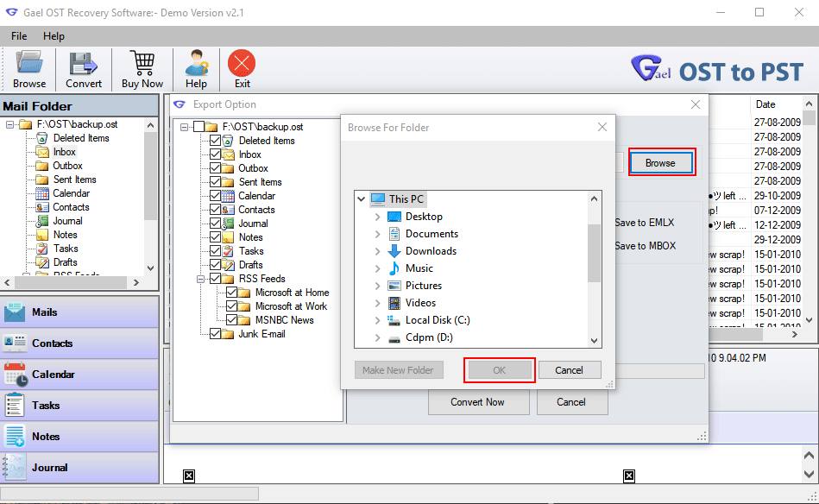Collapse This PC in folder browser
Image resolution: width=819 pixels, height=504 pixels.
click(361, 199)
